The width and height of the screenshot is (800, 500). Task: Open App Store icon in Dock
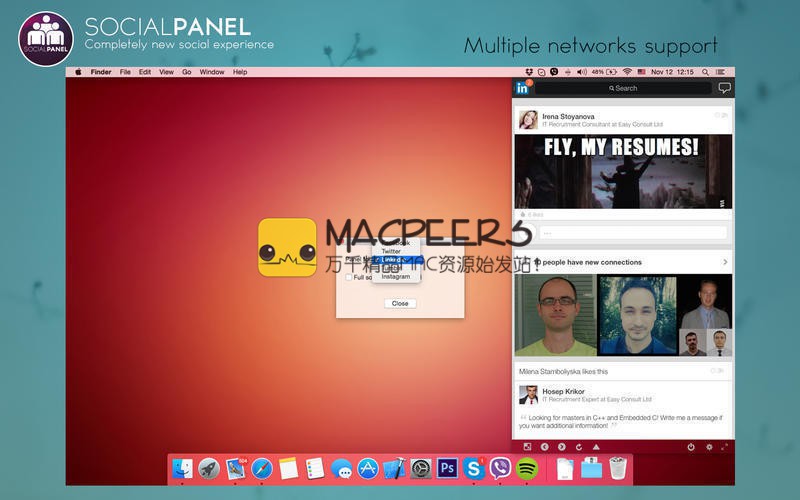pos(368,468)
